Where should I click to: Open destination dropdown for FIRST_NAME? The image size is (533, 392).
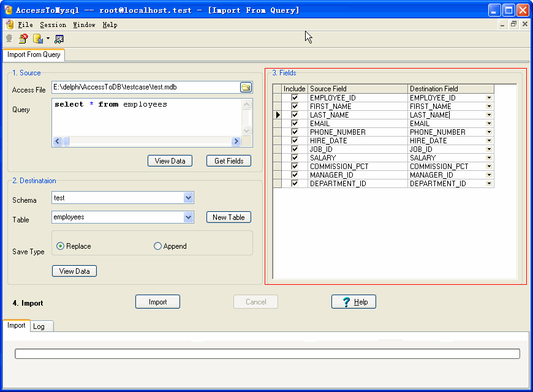(x=489, y=107)
